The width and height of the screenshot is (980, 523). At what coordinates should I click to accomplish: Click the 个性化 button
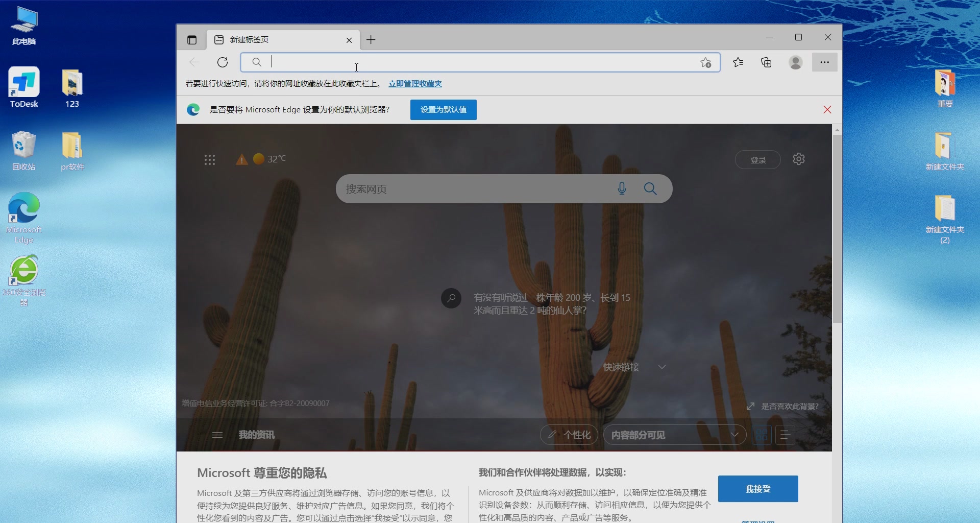(569, 435)
